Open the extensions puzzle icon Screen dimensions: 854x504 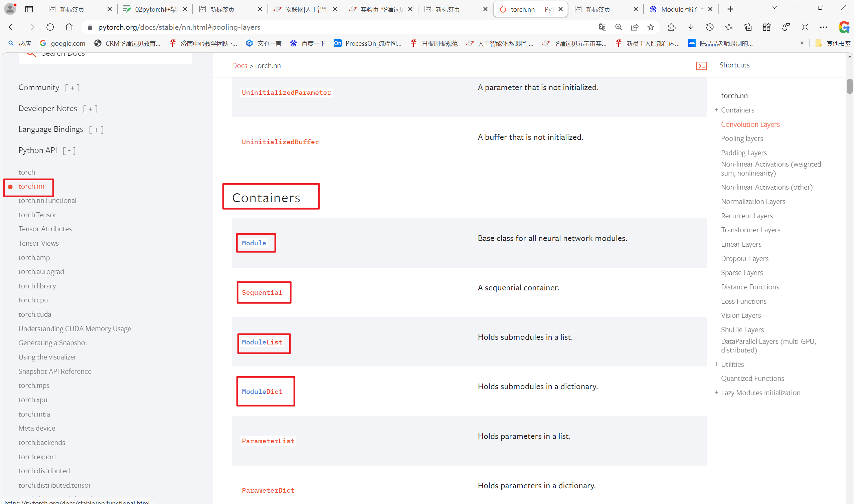(672, 27)
